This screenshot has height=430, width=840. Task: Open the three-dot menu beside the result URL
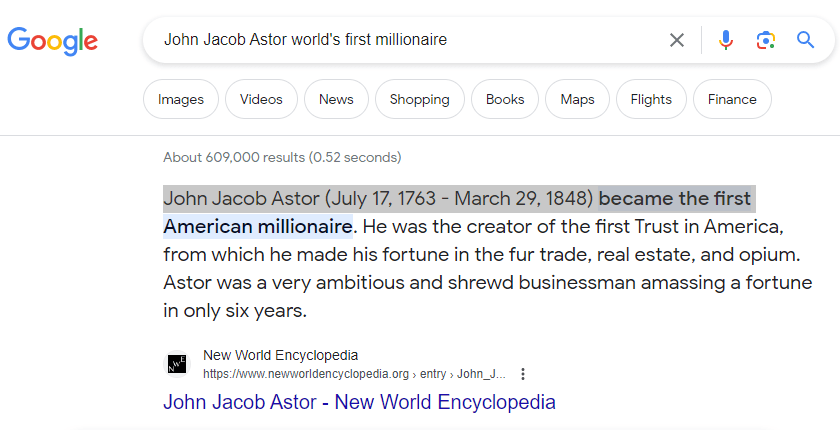tap(523, 374)
